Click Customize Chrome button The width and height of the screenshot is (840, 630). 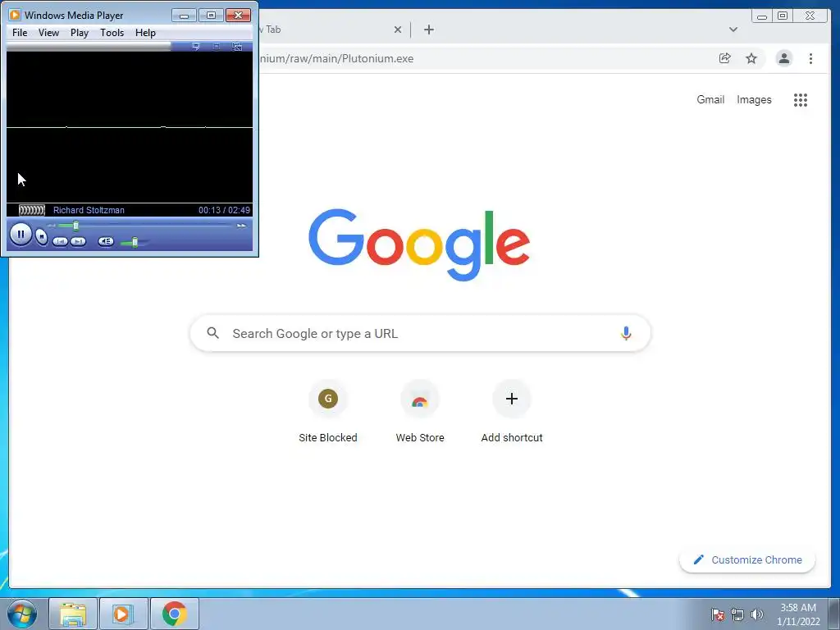(747, 559)
